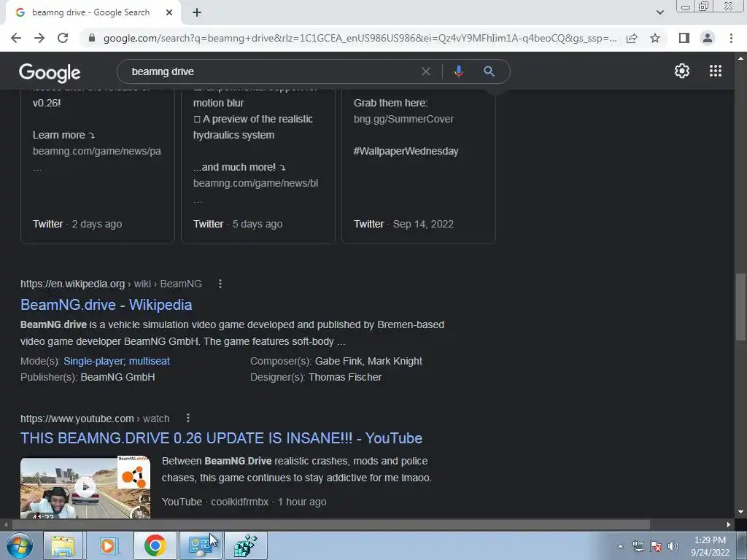Follow the multiseat link
Screen dimensions: 747x560
[x=149, y=361]
